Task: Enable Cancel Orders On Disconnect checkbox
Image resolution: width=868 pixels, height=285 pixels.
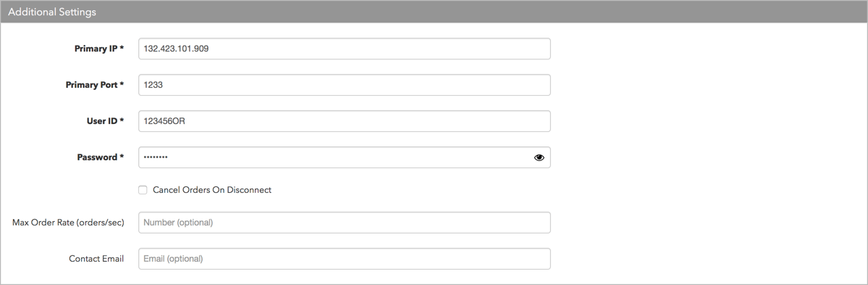Action: [x=143, y=190]
